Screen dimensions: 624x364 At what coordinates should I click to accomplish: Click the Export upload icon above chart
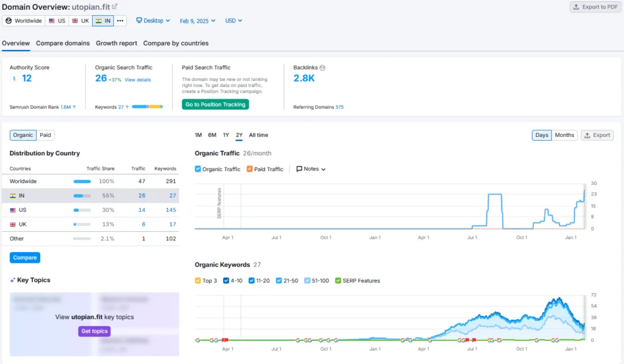587,135
